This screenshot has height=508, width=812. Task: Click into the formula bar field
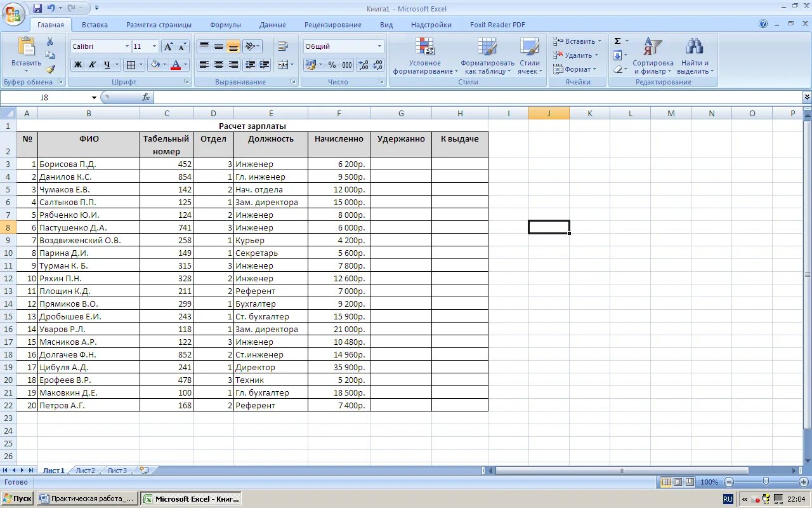(478, 97)
